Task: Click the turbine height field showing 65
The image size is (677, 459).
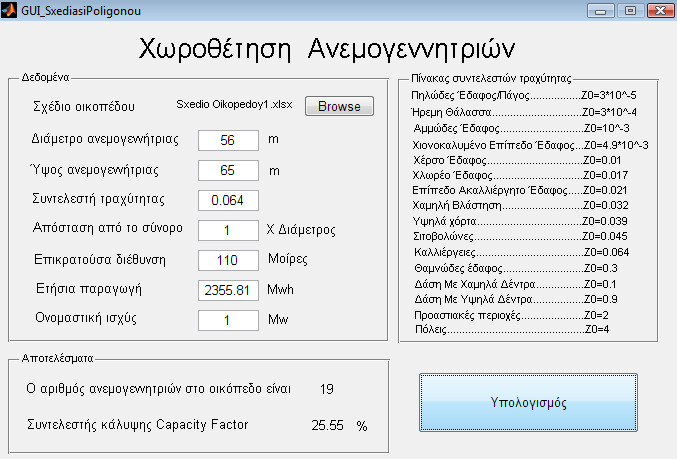Action: point(228,171)
